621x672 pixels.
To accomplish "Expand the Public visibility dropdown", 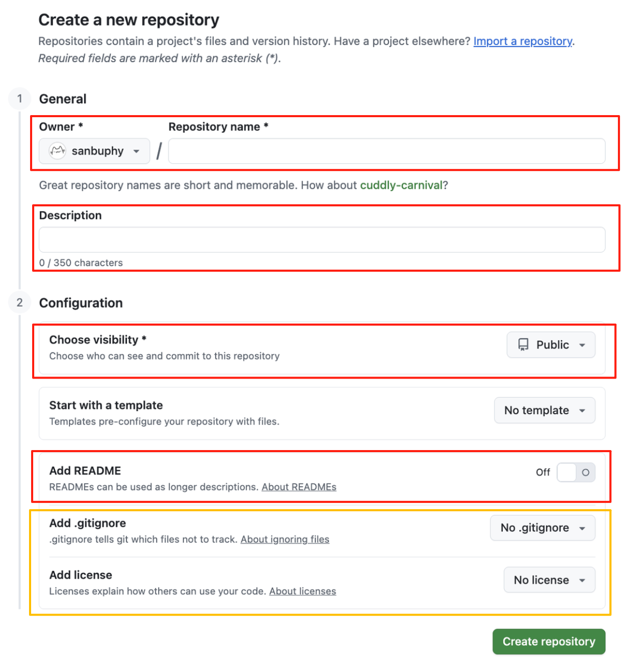I will point(551,345).
